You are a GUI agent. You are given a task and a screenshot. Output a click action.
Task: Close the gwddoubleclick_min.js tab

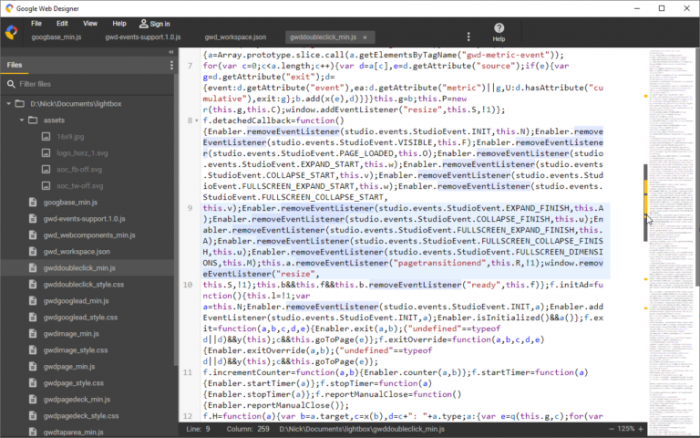[366, 37]
